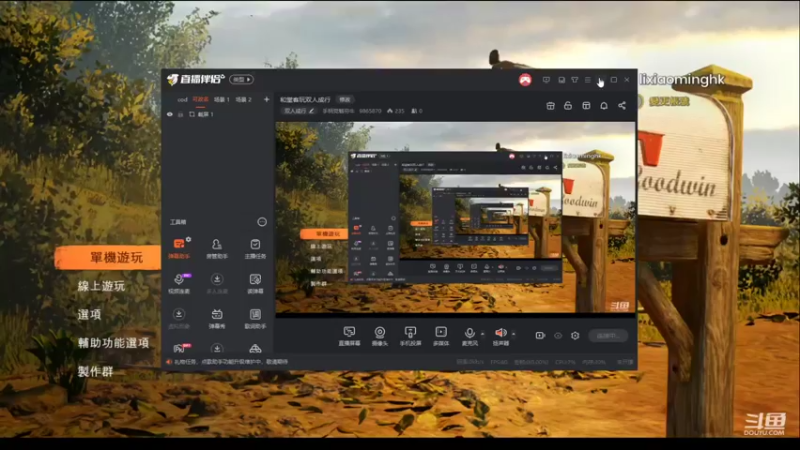Viewport: 800px width, 450px height.
Task: Click the stream status button in bottom bar
Action: tap(608, 335)
